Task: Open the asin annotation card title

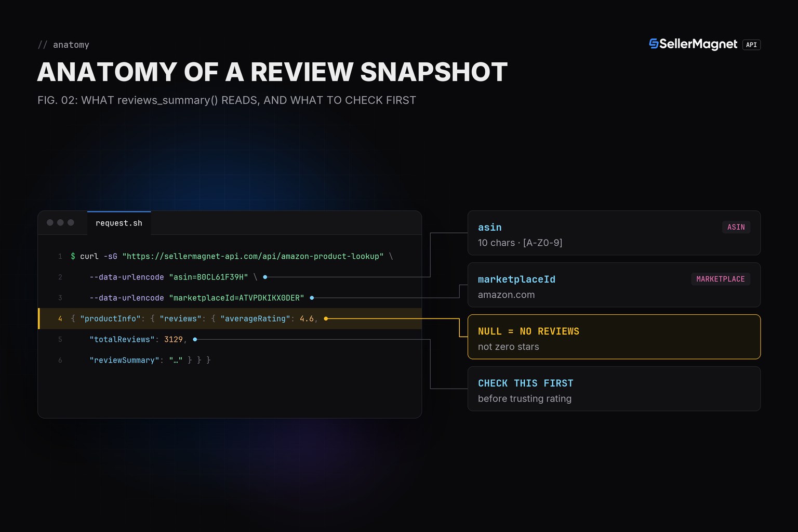Action: pyautogui.click(x=490, y=227)
